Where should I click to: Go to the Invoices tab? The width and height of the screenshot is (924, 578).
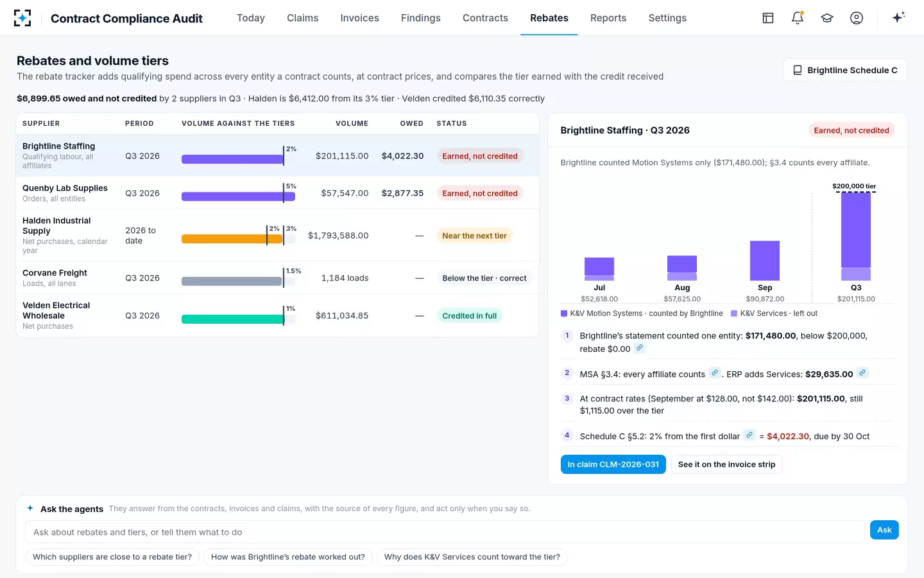click(360, 18)
